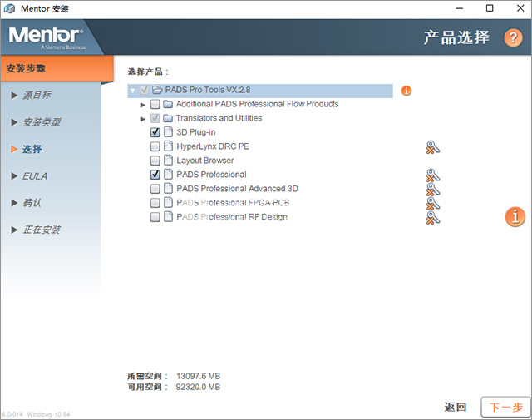Check the PADS Professional RF Design checkbox
This screenshot has height=420, width=532.
[155, 216]
